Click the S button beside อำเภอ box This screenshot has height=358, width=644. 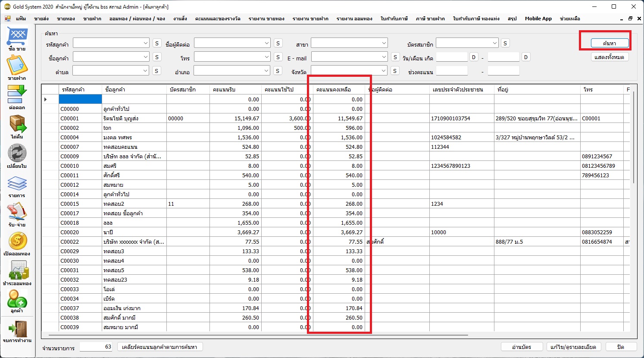click(278, 71)
